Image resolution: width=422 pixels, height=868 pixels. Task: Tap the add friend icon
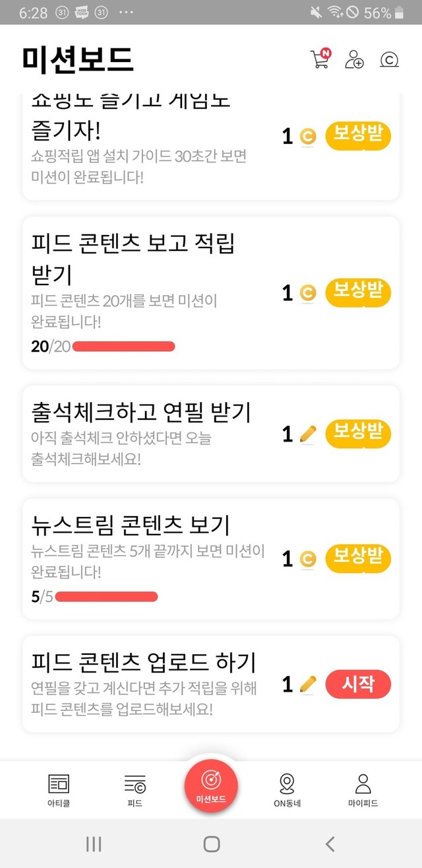click(x=354, y=59)
